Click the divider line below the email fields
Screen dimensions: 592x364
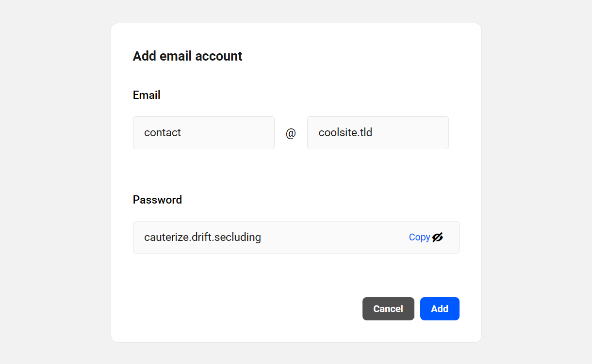(x=296, y=164)
